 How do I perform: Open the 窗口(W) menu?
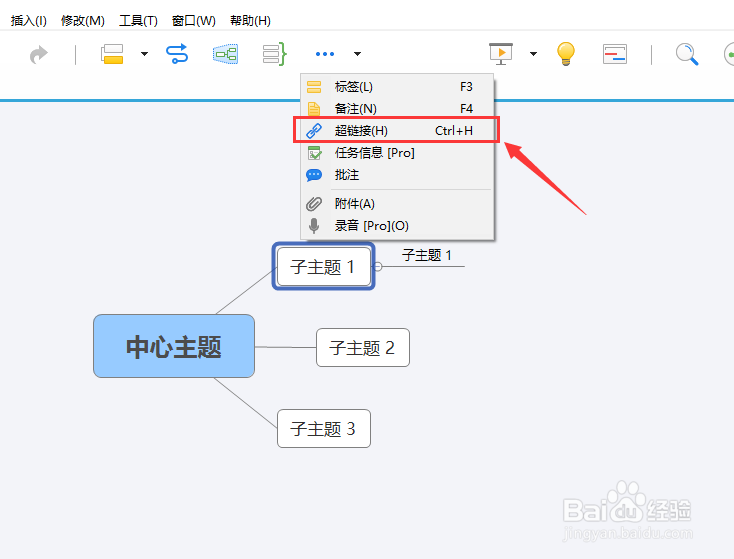pos(193,21)
